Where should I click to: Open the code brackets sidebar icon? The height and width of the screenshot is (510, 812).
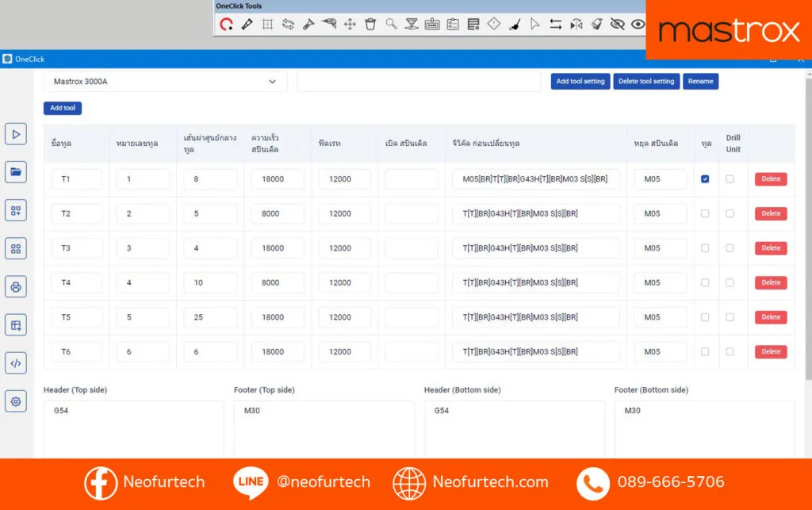coord(16,363)
